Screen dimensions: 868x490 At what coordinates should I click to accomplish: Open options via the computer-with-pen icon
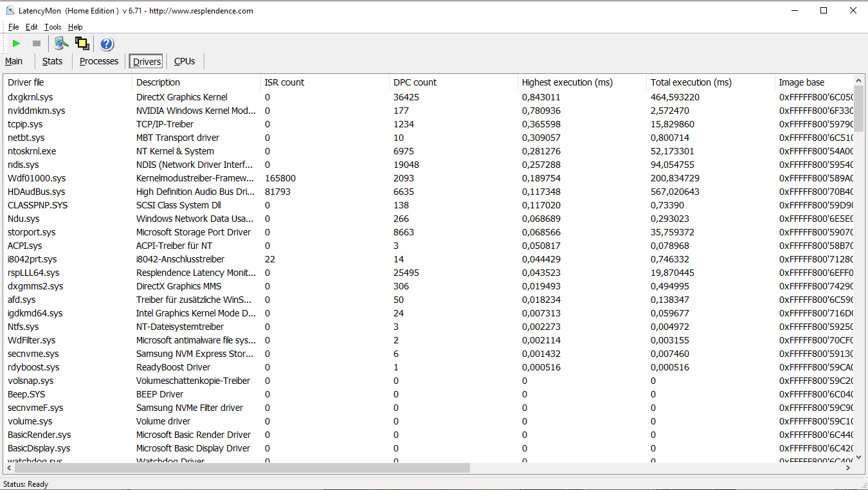pyautogui.click(x=61, y=44)
